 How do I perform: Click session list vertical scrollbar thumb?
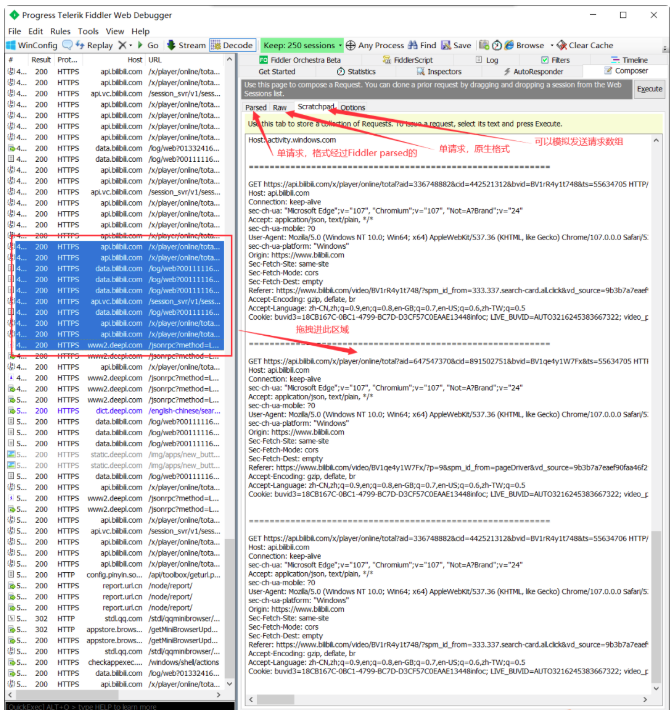click(230, 608)
